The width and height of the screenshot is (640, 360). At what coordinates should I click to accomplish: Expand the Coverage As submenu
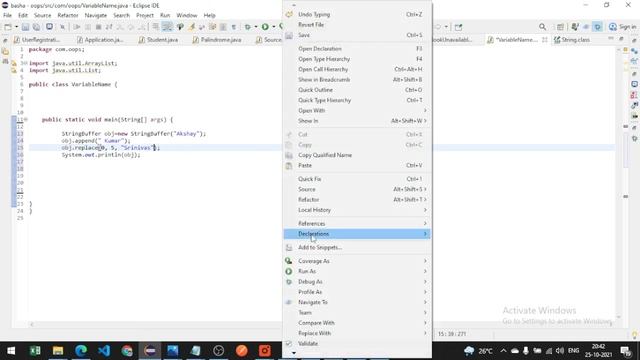pos(357,261)
